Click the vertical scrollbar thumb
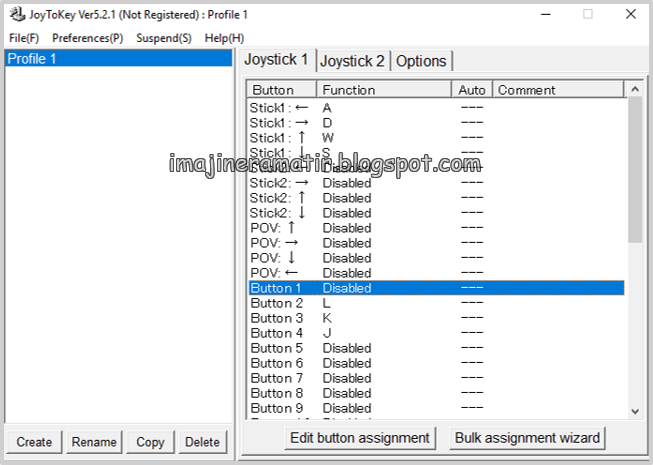 (x=635, y=170)
